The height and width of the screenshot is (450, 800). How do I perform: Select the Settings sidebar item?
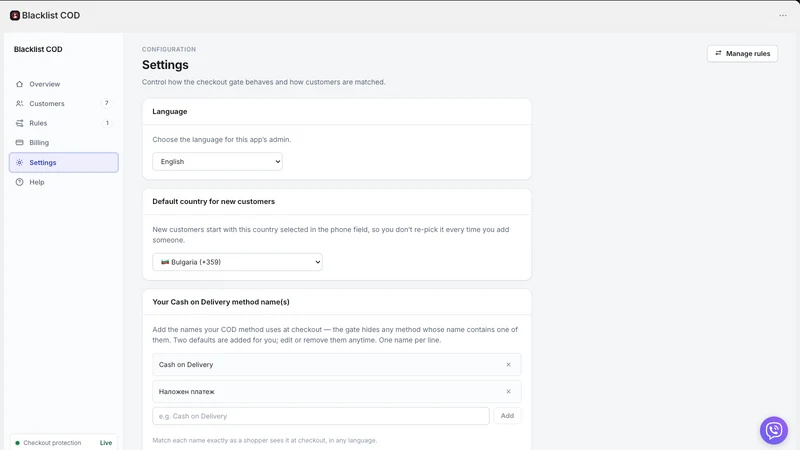click(64, 162)
